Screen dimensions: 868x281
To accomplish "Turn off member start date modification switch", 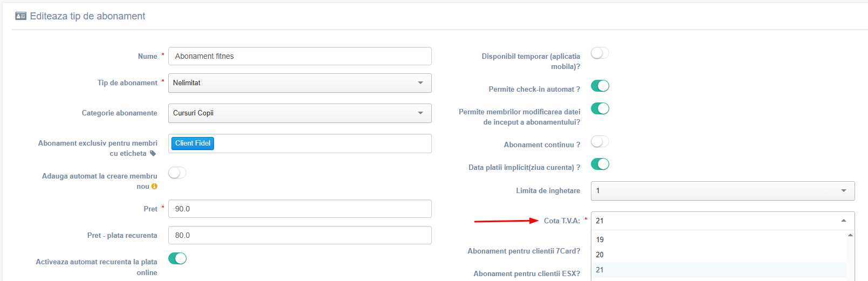I will (600, 108).
